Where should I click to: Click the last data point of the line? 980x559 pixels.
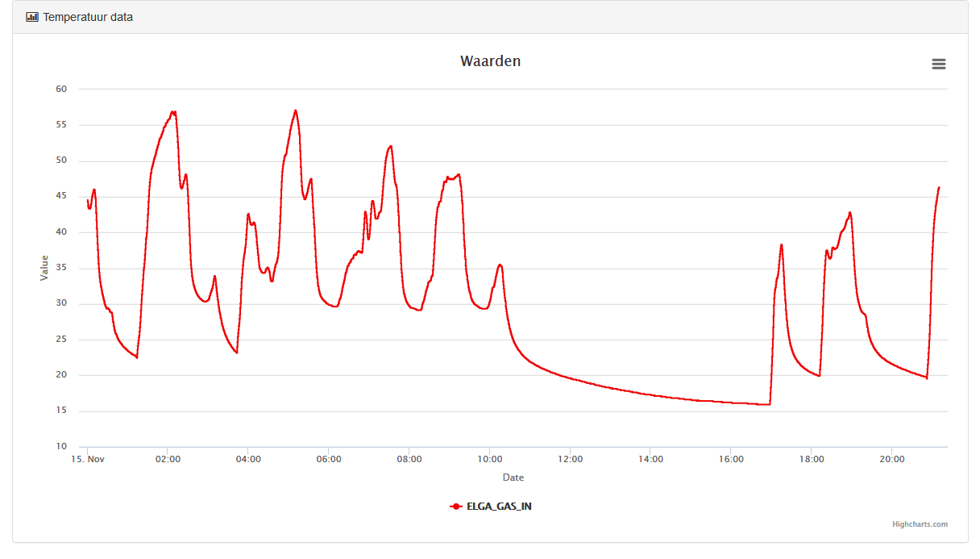coord(939,187)
